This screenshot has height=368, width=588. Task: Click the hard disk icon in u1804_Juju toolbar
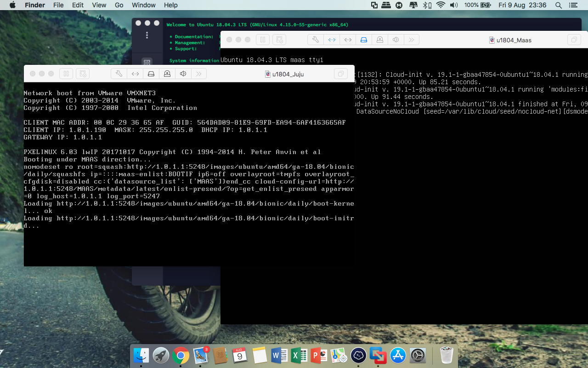[x=151, y=74]
